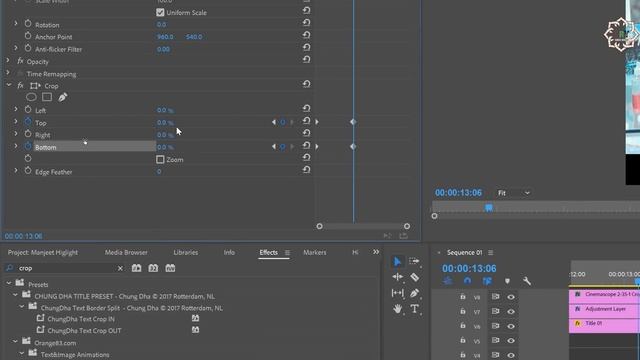This screenshot has height=360, width=640.
Task: Reset the Left crop value
Action: (306, 109)
